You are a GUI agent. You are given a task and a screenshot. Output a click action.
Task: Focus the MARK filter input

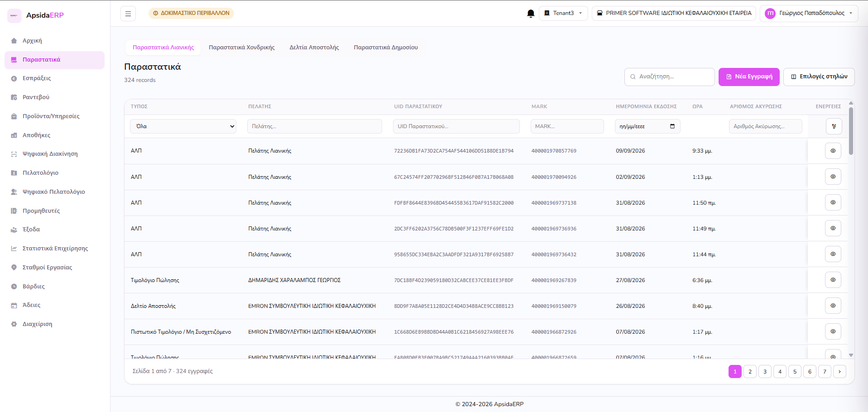(x=567, y=126)
